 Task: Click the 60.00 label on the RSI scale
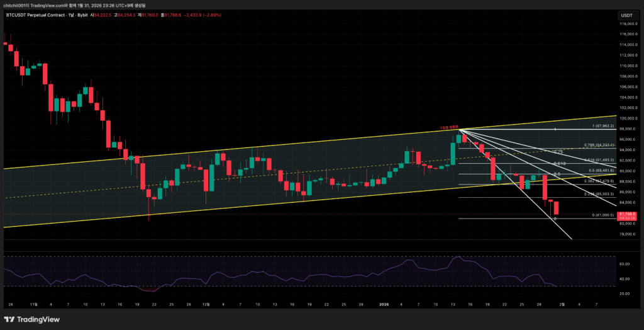pyautogui.click(x=623, y=265)
